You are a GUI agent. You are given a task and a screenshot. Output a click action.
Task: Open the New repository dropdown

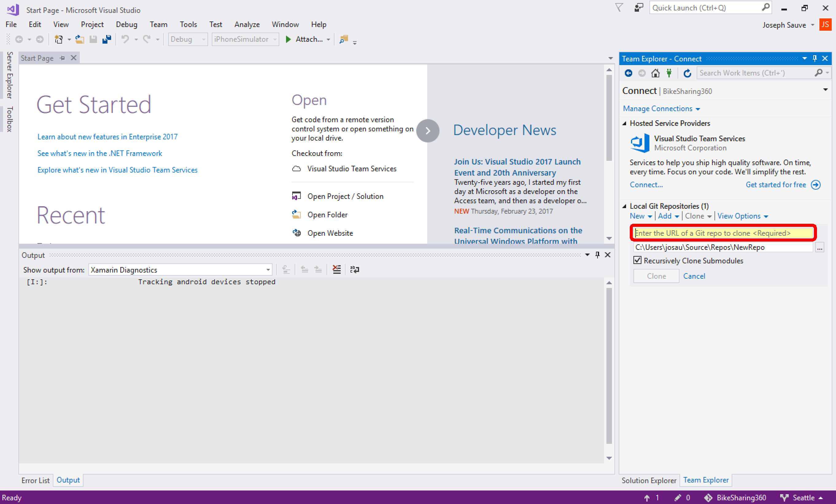(641, 216)
